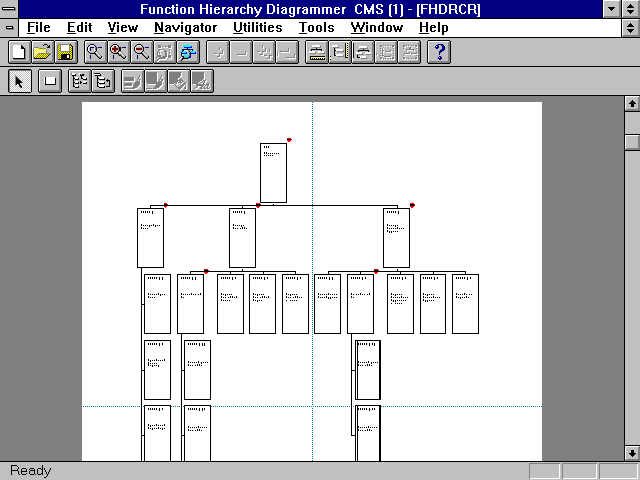
Task: Click the Zoom Out magnifier icon
Action: point(141,52)
